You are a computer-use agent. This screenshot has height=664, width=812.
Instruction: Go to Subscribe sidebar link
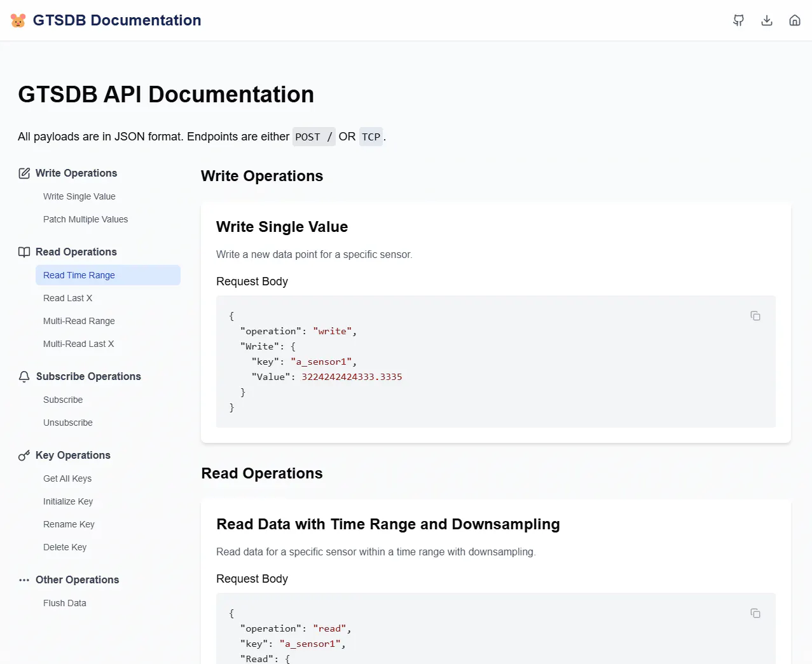click(x=63, y=400)
